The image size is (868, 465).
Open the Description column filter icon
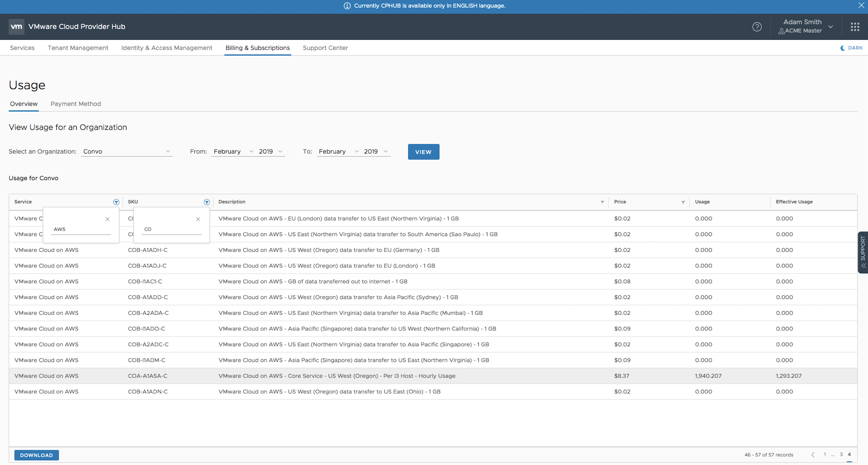602,202
